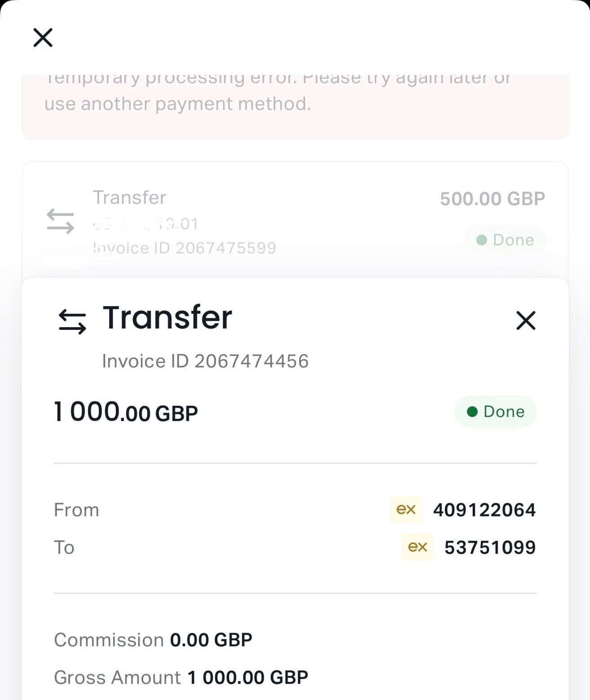This screenshot has width=590, height=700.
Task: Dismiss the Transfer details panel
Action: point(526,320)
